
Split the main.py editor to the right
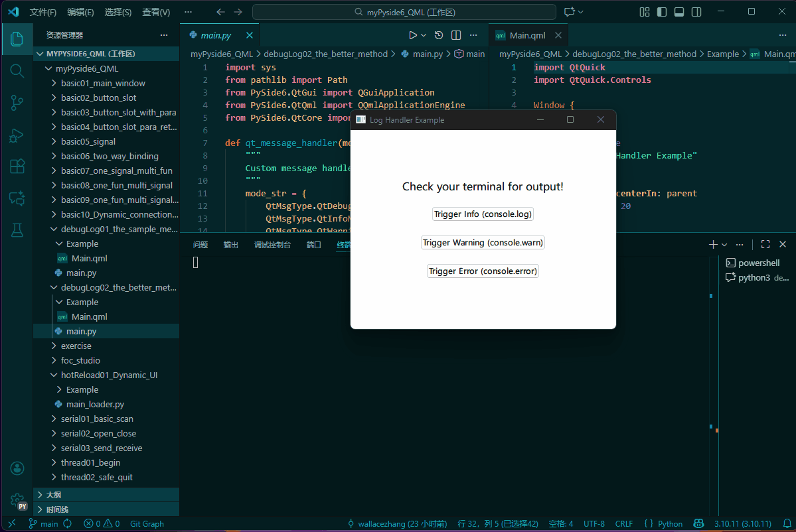[x=456, y=35]
